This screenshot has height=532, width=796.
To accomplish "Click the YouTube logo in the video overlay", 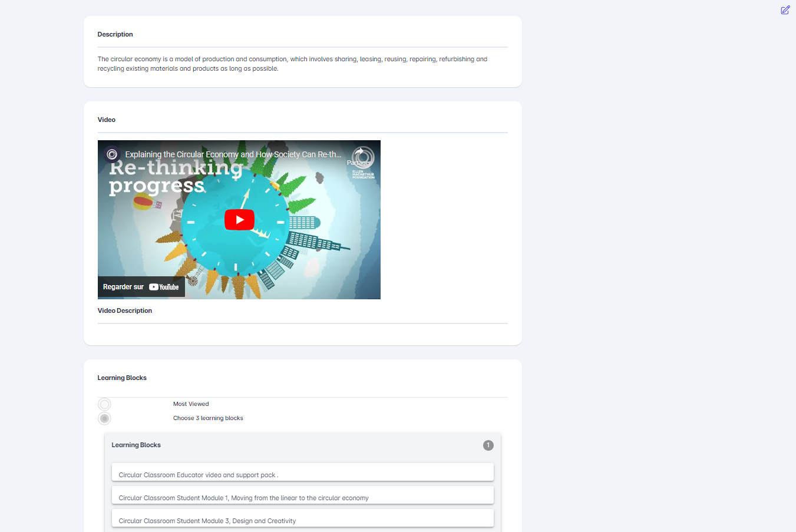I will tap(164, 287).
